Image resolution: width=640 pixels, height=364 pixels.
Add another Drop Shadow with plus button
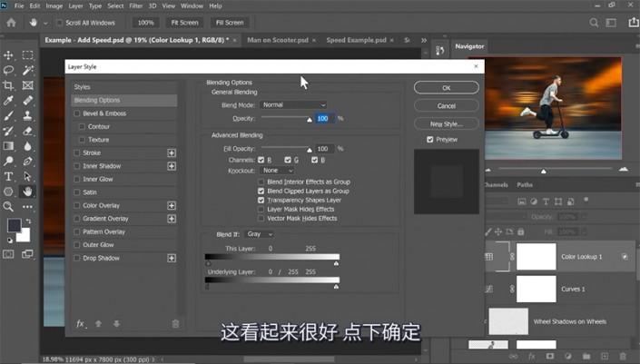click(172, 259)
